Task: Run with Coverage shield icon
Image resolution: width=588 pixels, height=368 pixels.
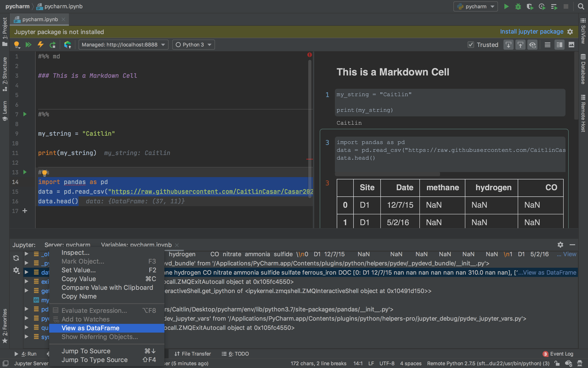Action: 530,7
